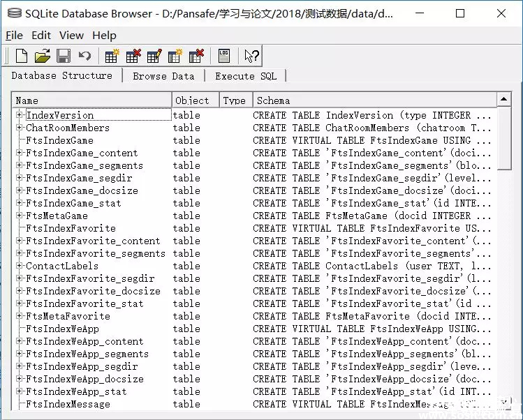The width and height of the screenshot is (523, 420).
Task: Click "table" object cell in ChatRoomMembers row
Action: coord(186,128)
